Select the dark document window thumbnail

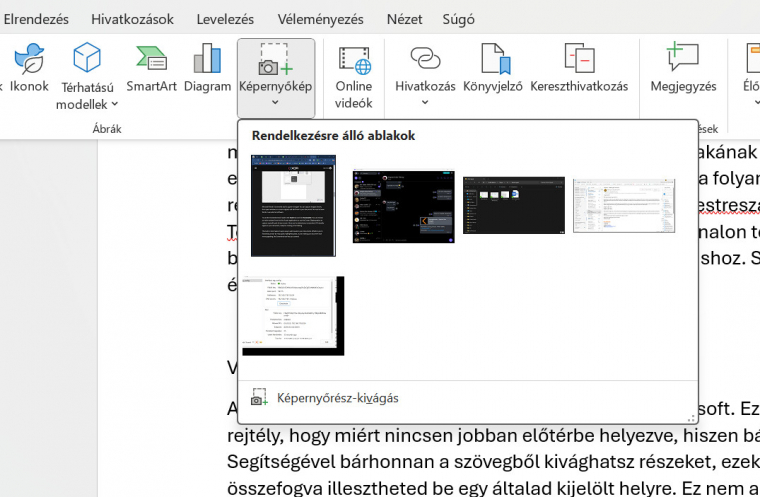[x=293, y=206]
